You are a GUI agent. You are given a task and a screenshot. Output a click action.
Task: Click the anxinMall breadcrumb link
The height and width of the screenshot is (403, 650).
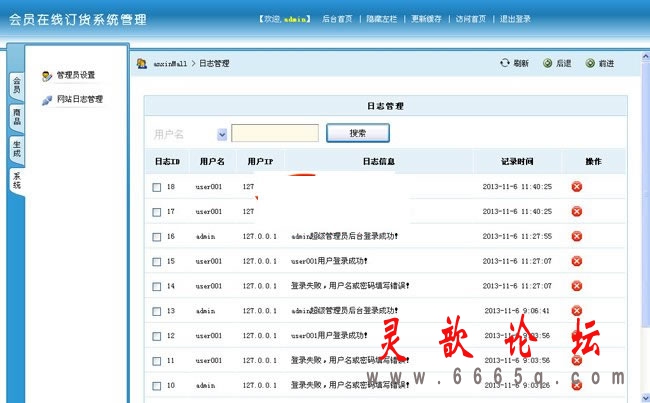point(170,64)
